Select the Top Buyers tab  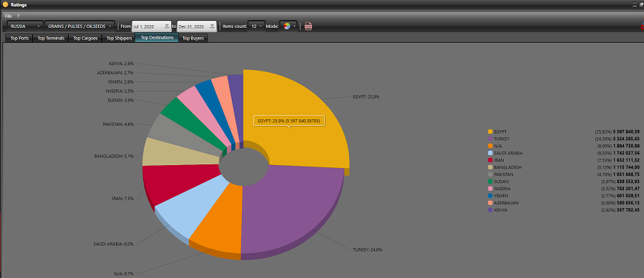tap(193, 39)
